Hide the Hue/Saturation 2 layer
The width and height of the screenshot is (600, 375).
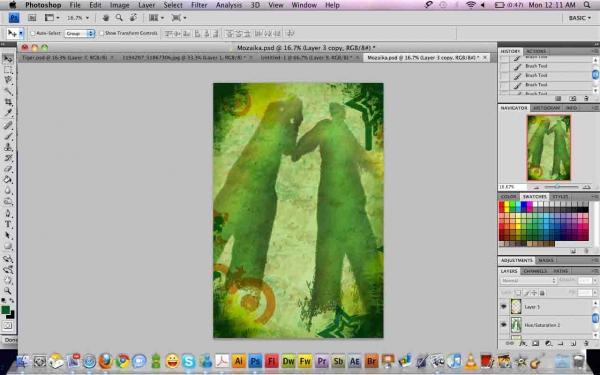504,324
